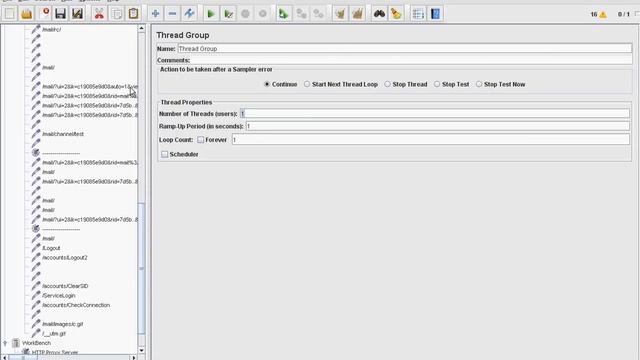Image resolution: width=640 pixels, height=360 pixels.
Task: Clear current results with broom icon
Action: pos(340,14)
